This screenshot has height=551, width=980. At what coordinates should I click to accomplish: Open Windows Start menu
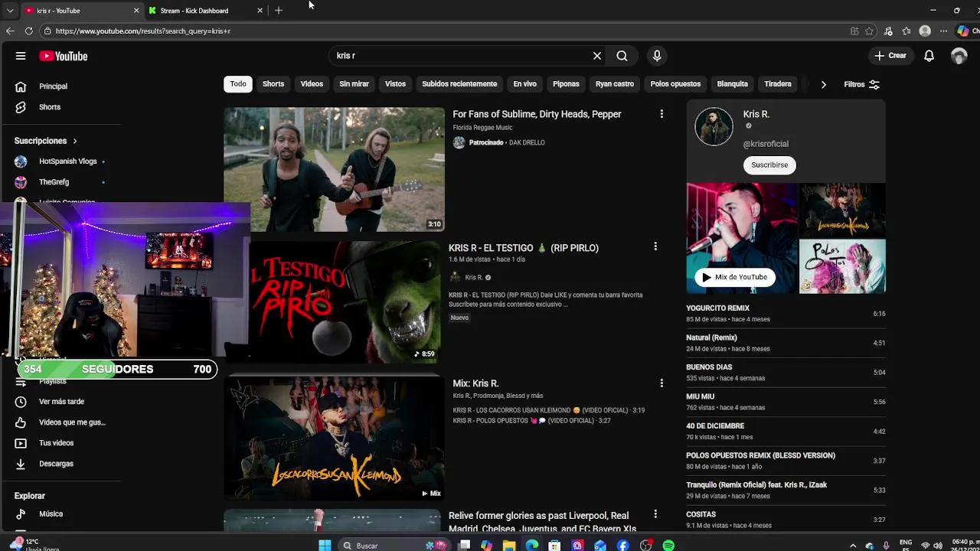(x=325, y=546)
